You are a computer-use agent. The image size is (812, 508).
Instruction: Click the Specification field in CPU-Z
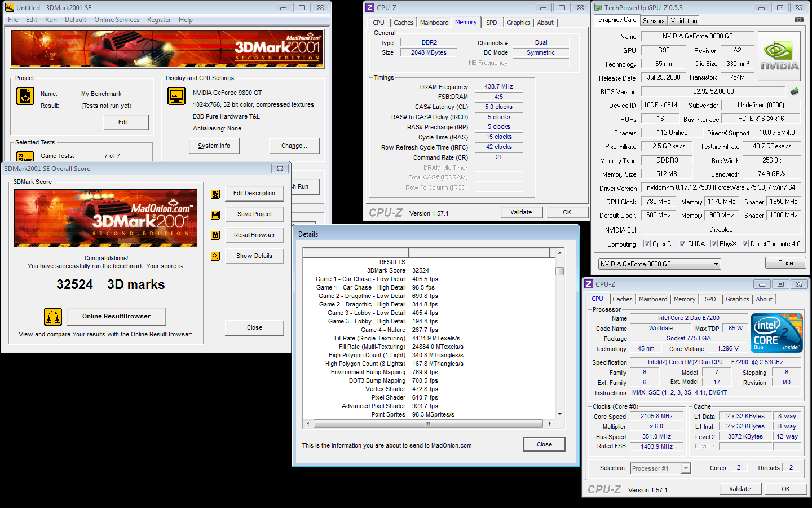click(x=715, y=362)
